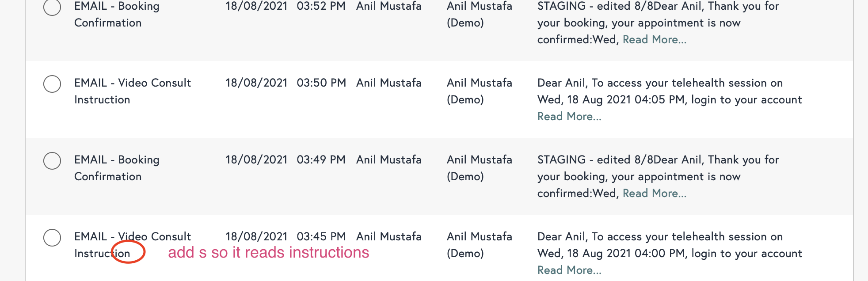The height and width of the screenshot is (281, 868).
Task: Tick the radio circle for the 03:45 PM email
Action: tap(52, 238)
